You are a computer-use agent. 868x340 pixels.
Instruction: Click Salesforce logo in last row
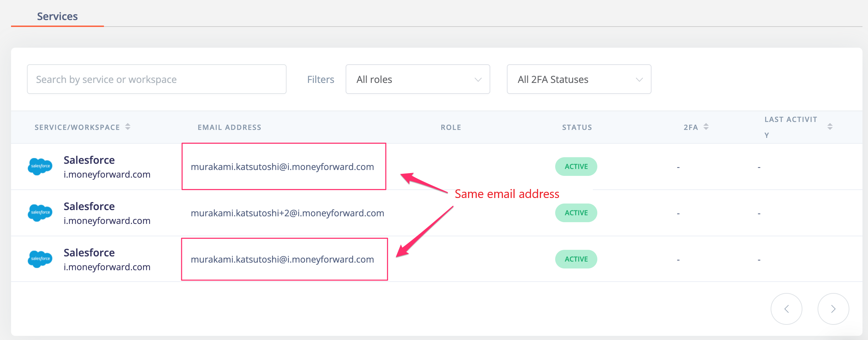[x=40, y=259]
